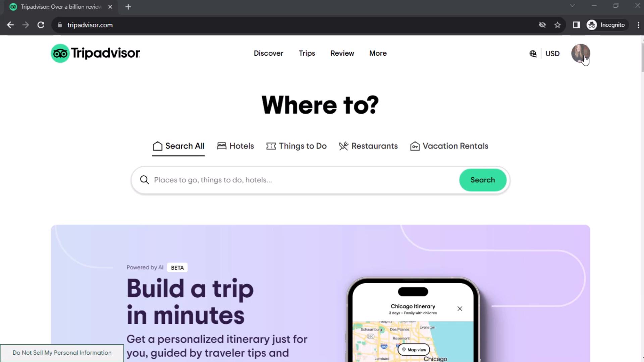644x362 pixels.
Task: Click the Discover menu item
Action: 268,53
